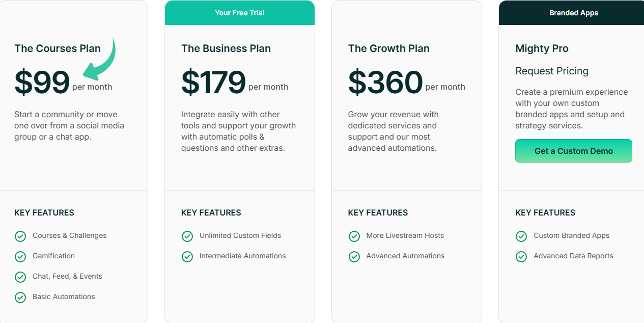Click the checkmark next to Unlimited Custom Fields

point(187,236)
